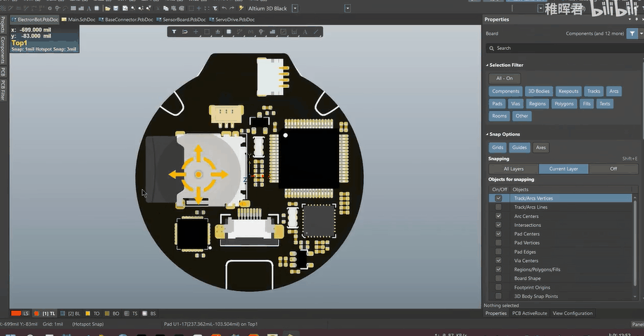Select the Align objects bar-chart icon
Image resolution: width=644 pixels, height=336 pixels.
click(217, 32)
